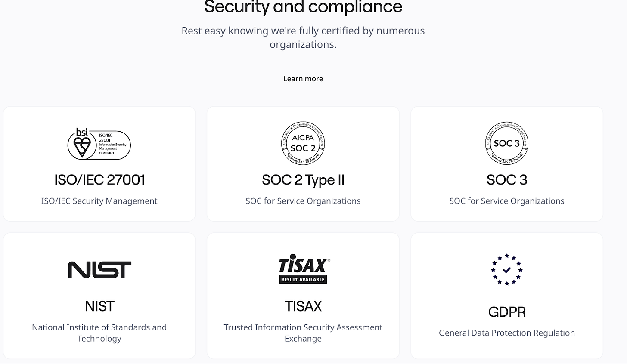The image size is (627, 364).
Task: Select the NIST card heading text
Action: [99, 306]
